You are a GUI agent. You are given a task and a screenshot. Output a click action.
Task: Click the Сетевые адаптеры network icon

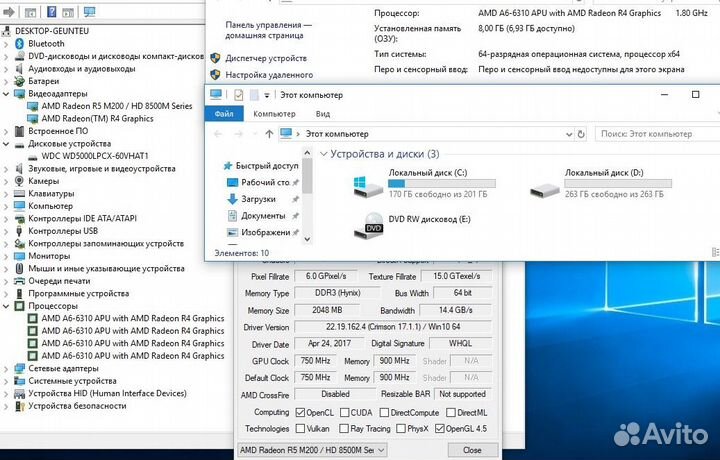point(19,368)
